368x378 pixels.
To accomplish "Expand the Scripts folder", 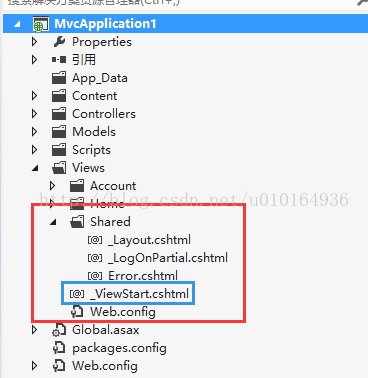I will pyautogui.click(x=34, y=150).
